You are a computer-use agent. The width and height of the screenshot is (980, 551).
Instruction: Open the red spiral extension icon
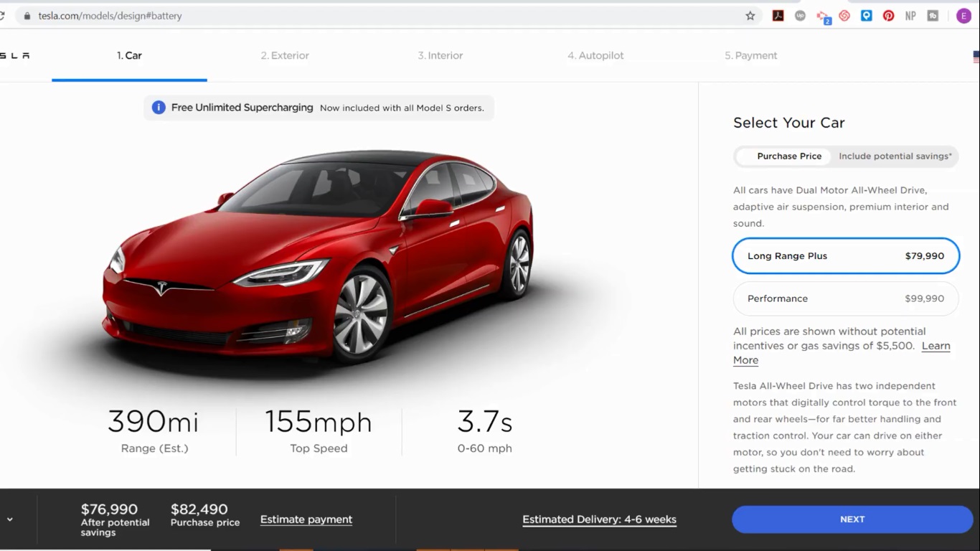844,16
